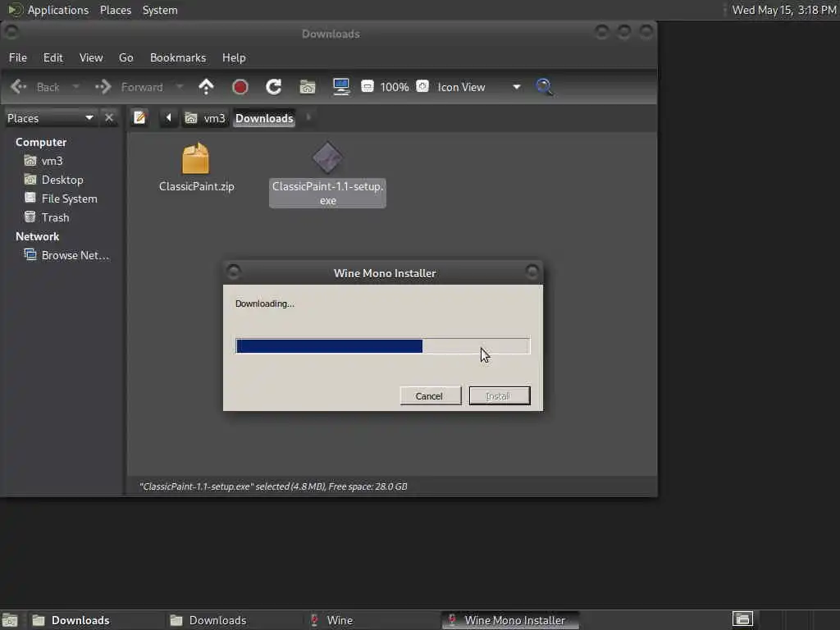840x630 pixels.
Task: Zoom in with the plus icon
Action: (x=422, y=86)
